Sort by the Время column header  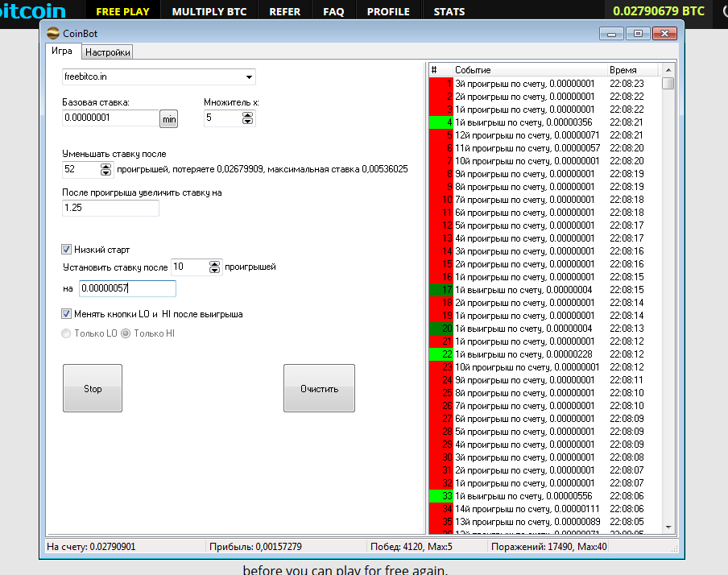point(633,70)
